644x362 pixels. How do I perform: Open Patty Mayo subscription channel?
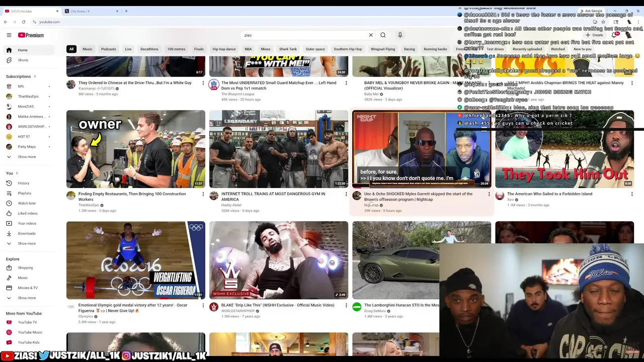28,147
